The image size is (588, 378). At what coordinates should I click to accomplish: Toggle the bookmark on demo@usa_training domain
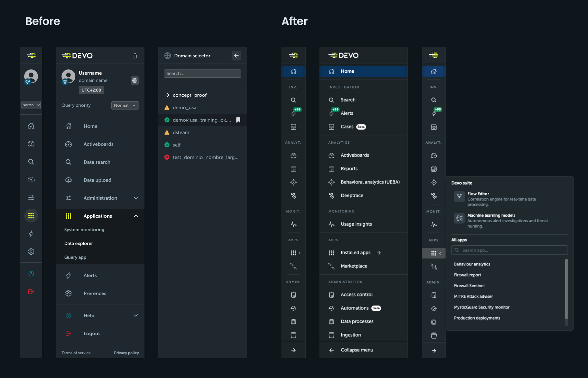coord(238,120)
